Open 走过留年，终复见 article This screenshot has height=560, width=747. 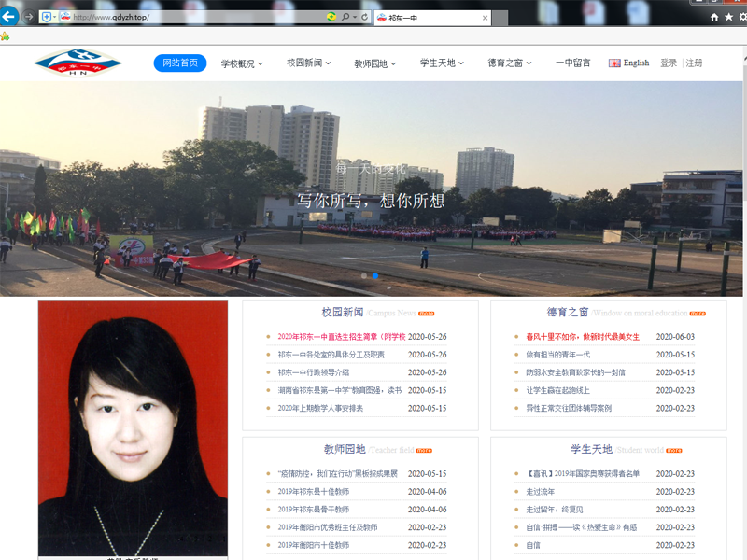point(555,510)
